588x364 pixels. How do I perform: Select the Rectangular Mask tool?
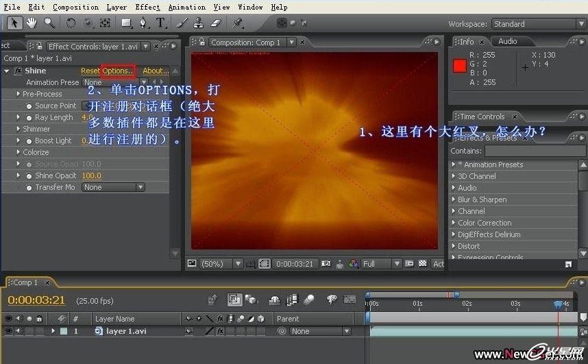click(126, 23)
